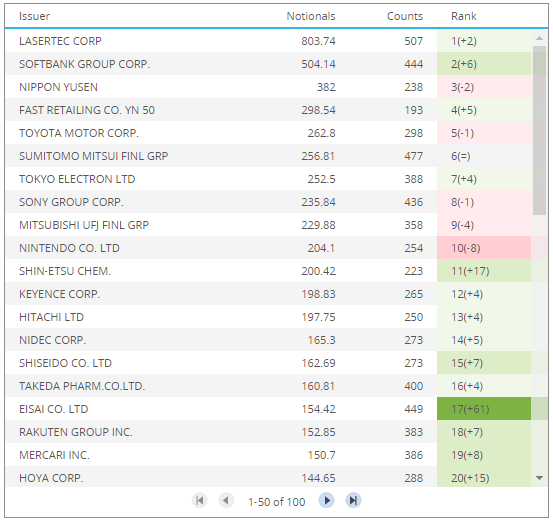Screen dimensions: 553x520
Task: Select the 449 counts cell
Action: click(413, 409)
